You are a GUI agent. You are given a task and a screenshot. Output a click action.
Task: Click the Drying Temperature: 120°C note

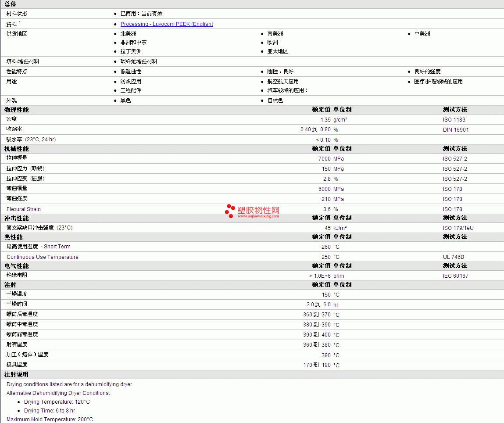point(57,402)
